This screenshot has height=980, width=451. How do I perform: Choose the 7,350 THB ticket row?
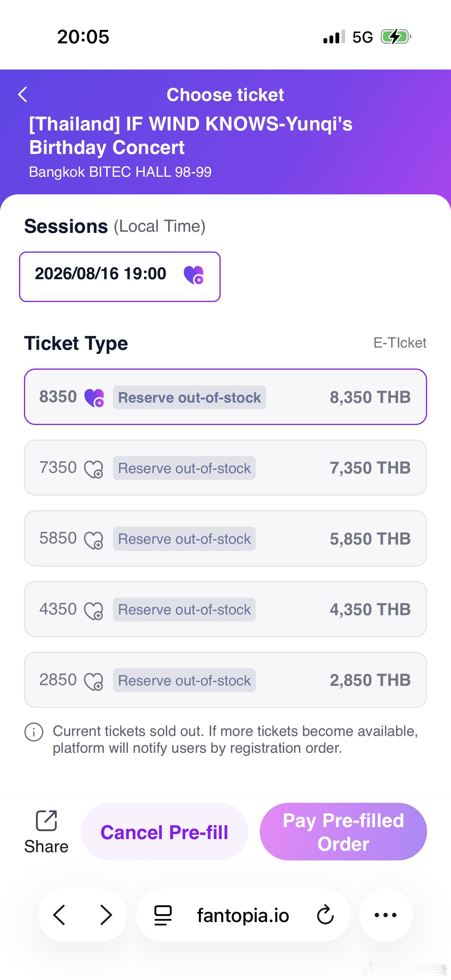click(x=225, y=468)
